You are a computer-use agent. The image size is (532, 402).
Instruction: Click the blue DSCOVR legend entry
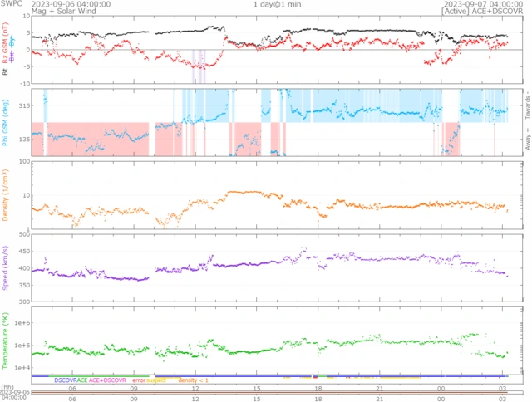pos(66,380)
